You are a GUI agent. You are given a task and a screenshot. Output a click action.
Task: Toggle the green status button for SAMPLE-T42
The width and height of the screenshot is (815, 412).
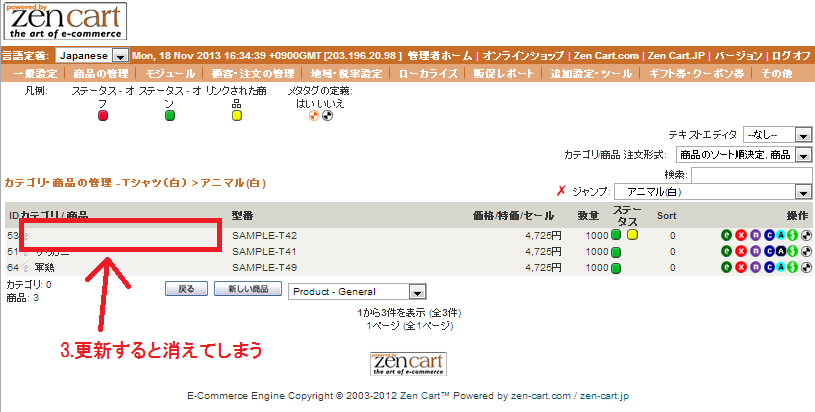click(616, 236)
